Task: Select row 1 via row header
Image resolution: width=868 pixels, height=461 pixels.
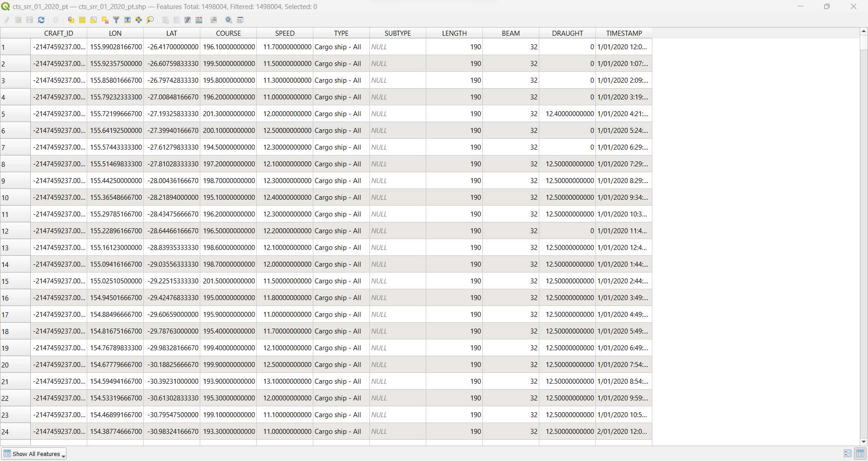Action: pos(15,47)
